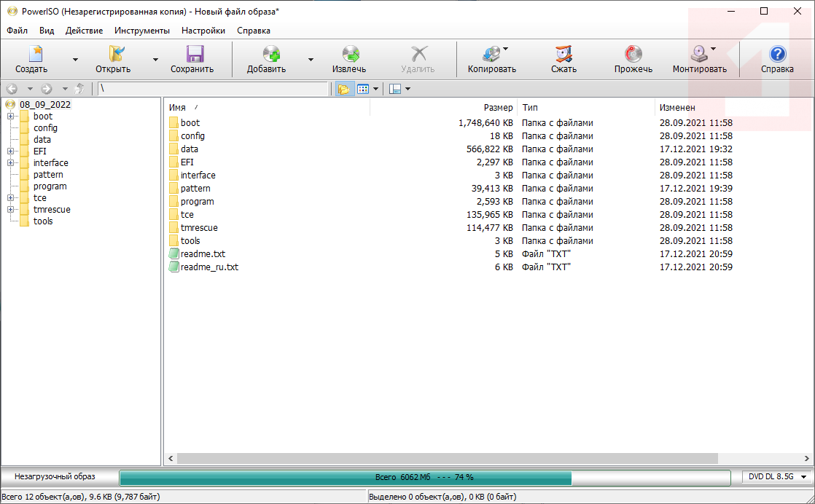The height and width of the screenshot is (504, 815).
Task: Select the config folder in tree
Action: (x=45, y=127)
